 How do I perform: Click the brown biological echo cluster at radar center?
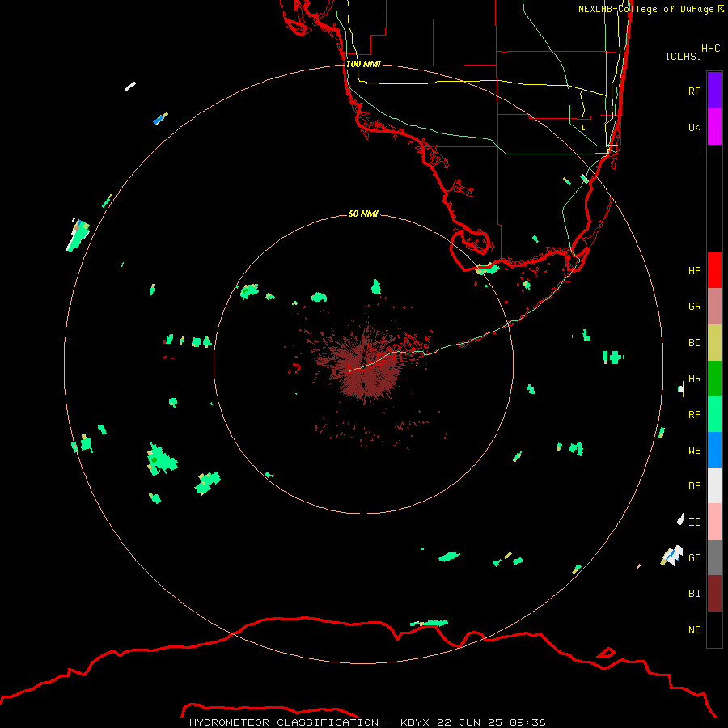365,366
